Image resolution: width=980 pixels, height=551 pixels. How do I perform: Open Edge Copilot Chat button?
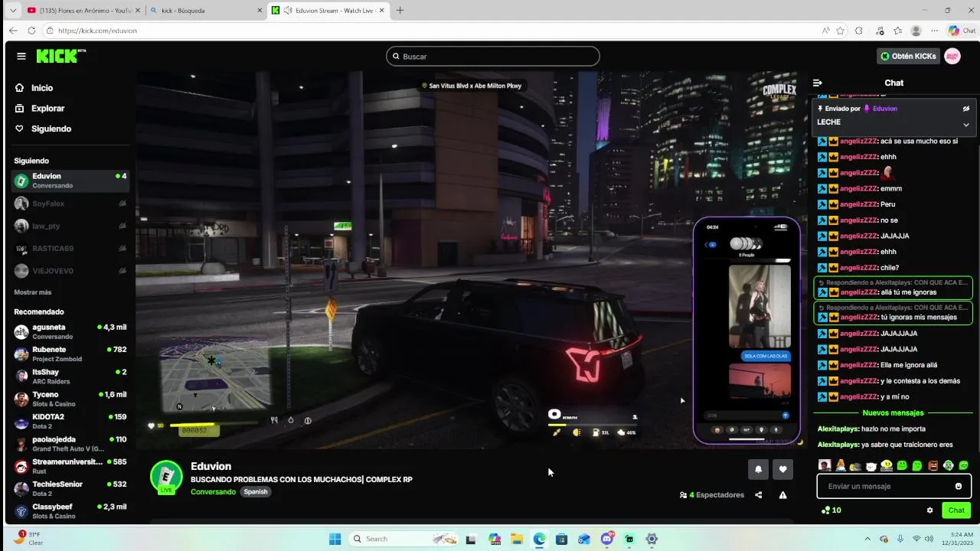[963, 31]
